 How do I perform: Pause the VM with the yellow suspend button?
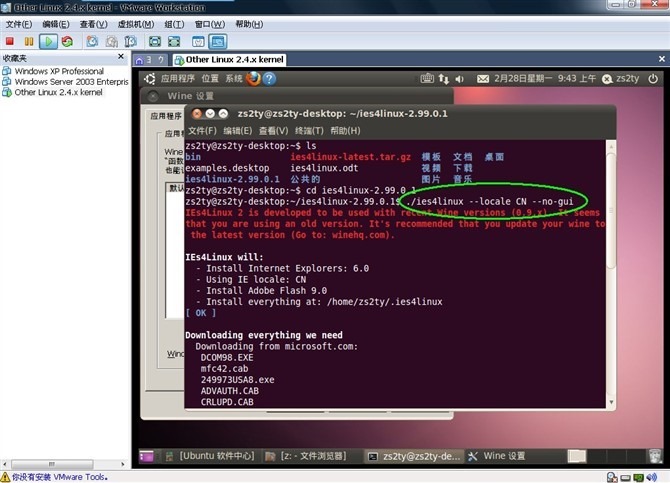click(x=29, y=41)
